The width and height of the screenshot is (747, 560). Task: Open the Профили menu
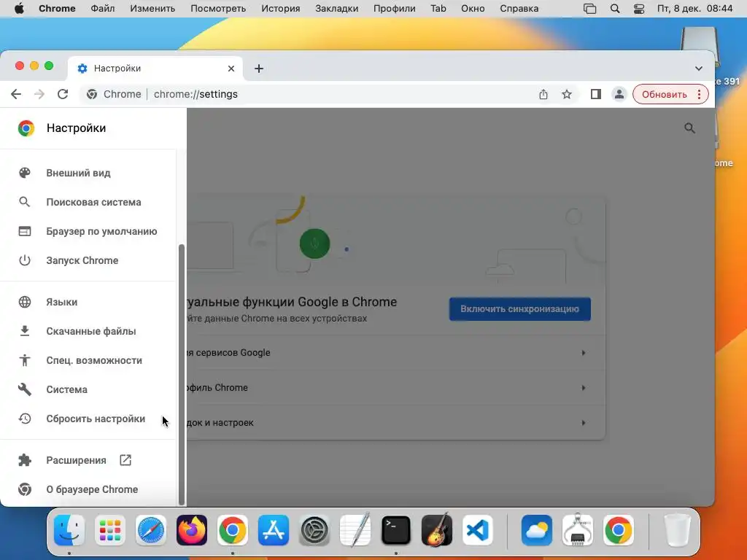pyautogui.click(x=395, y=9)
